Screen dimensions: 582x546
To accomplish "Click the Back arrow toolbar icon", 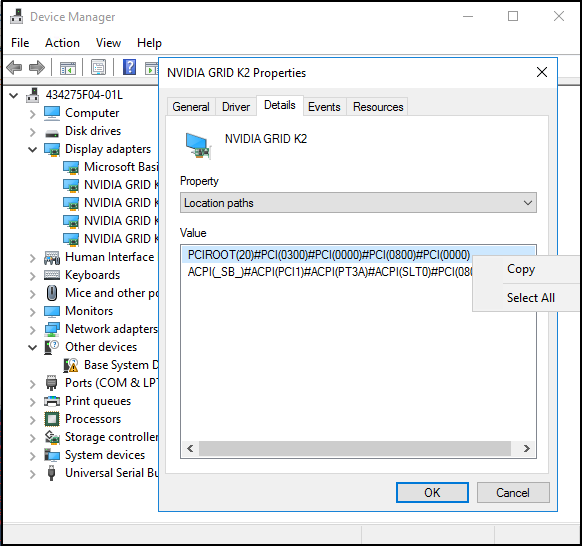I will pyautogui.click(x=14, y=68).
